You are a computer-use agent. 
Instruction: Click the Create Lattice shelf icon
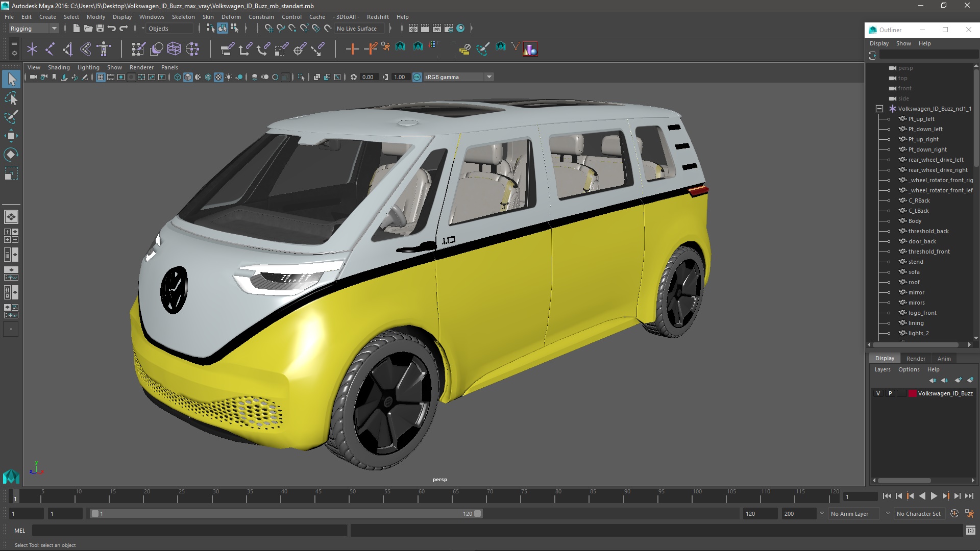(174, 49)
